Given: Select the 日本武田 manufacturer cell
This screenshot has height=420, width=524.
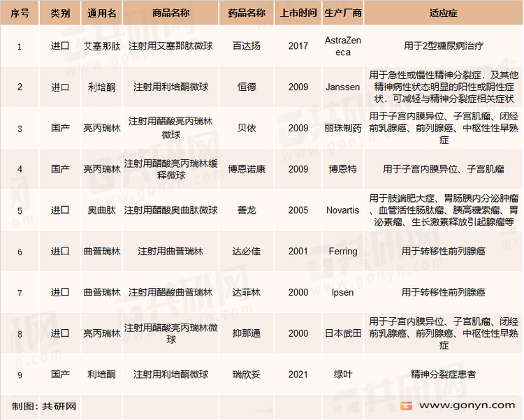Looking at the screenshot, I should [x=343, y=333].
